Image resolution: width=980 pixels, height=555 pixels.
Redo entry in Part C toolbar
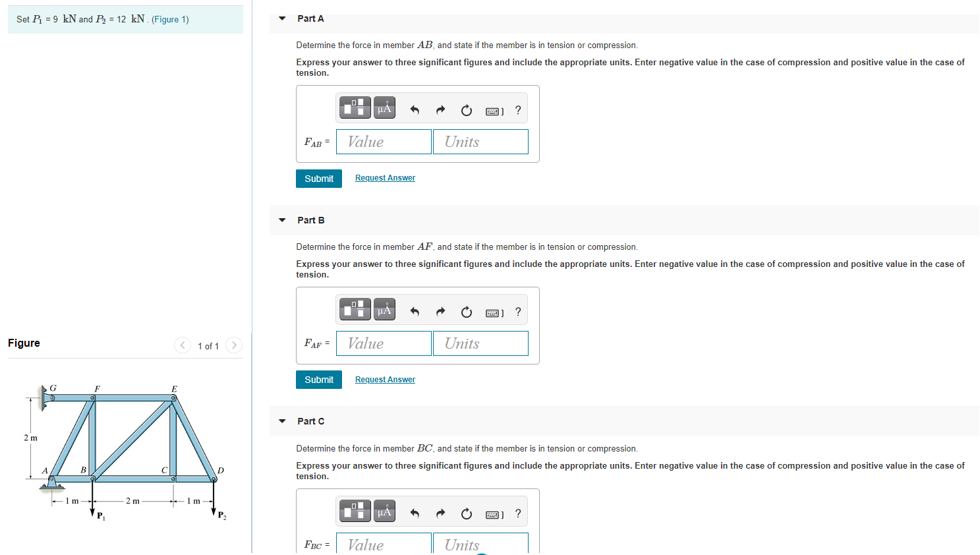440,513
